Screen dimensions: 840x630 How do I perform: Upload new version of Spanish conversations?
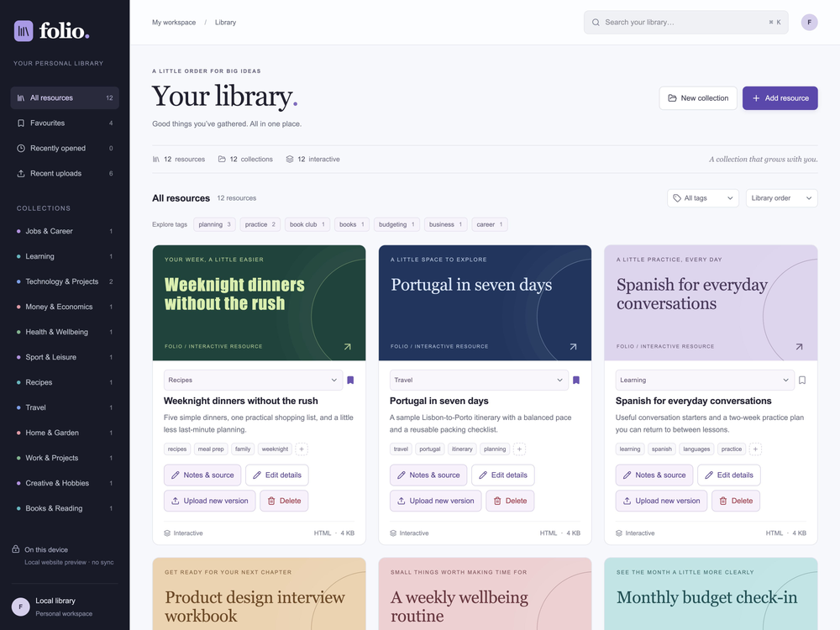tap(661, 501)
